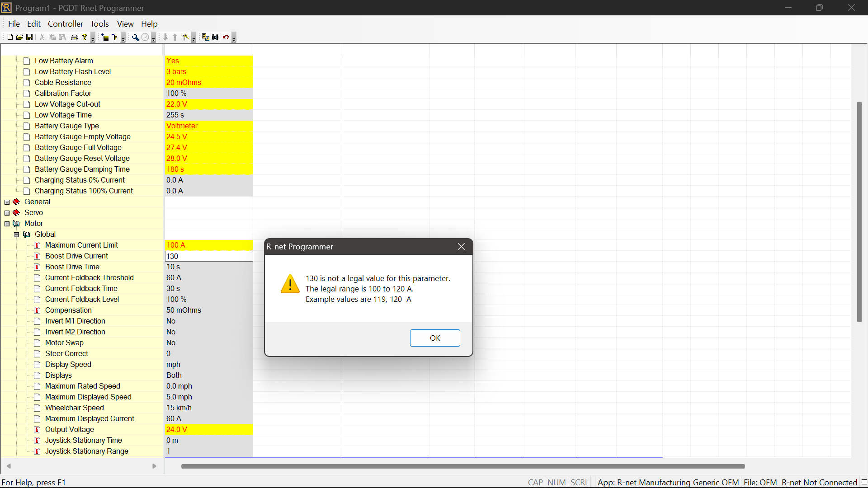Expand the General tree node

(x=7, y=202)
